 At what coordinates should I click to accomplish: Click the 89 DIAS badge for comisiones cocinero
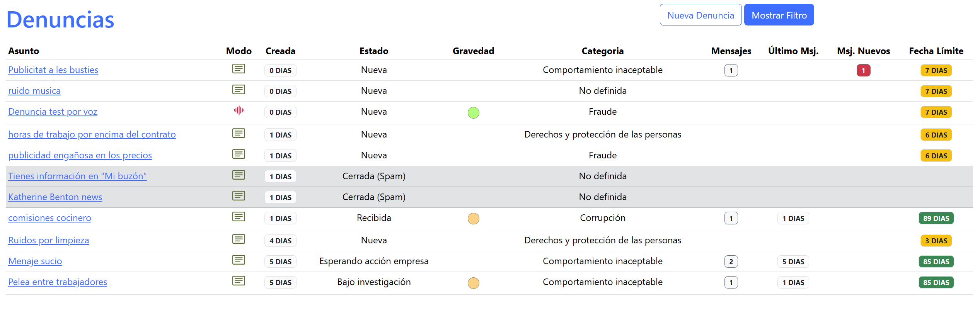coord(936,218)
